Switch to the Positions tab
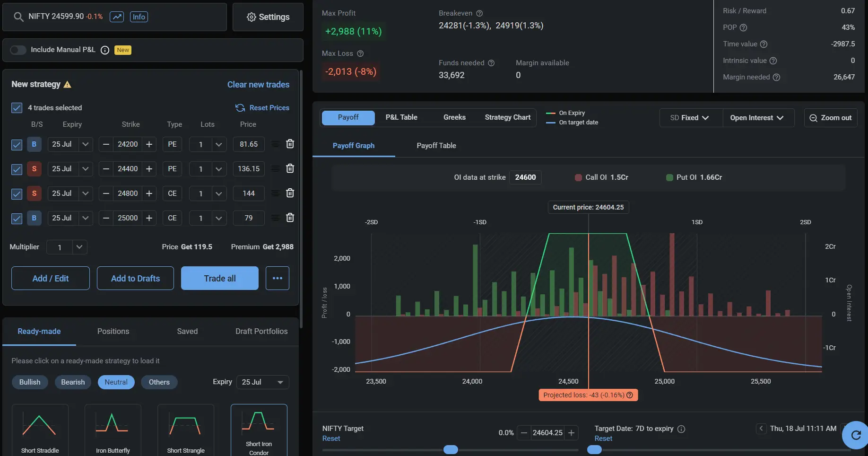 (113, 332)
